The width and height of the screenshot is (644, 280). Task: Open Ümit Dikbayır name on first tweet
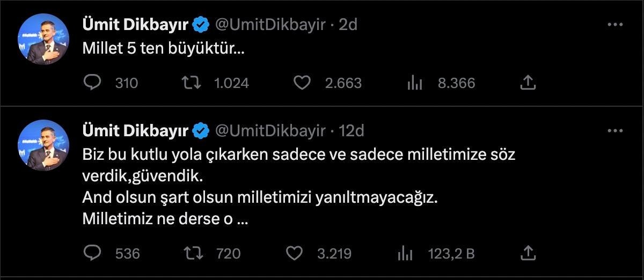(x=135, y=25)
